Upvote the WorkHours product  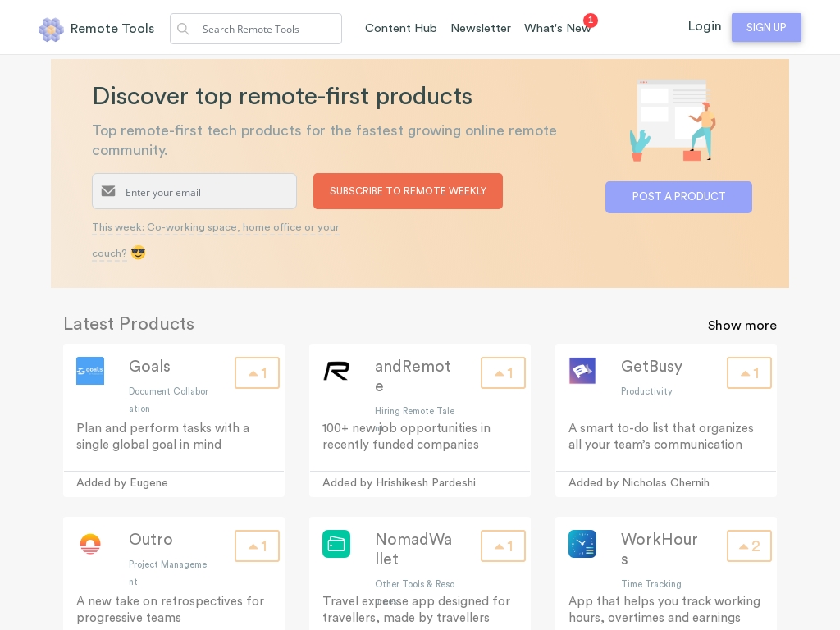(x=749, y=546)
